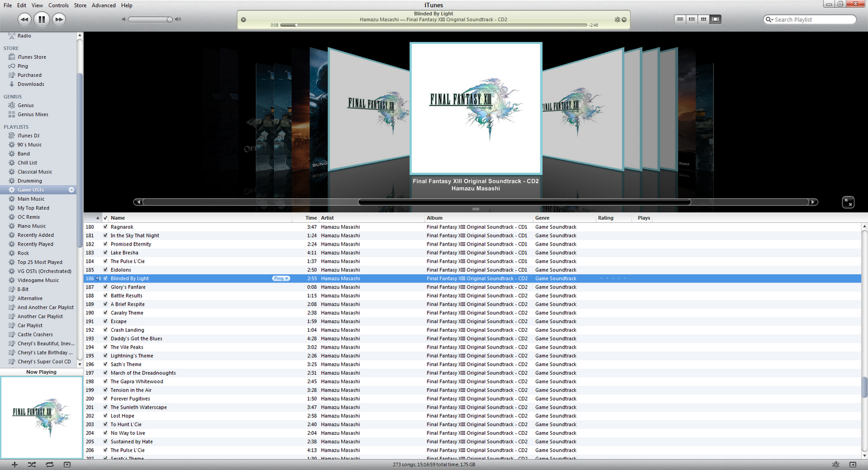This screenshot has height=470, width=868.
Task: Open the Edit menu
Action: tap(22, 5)
